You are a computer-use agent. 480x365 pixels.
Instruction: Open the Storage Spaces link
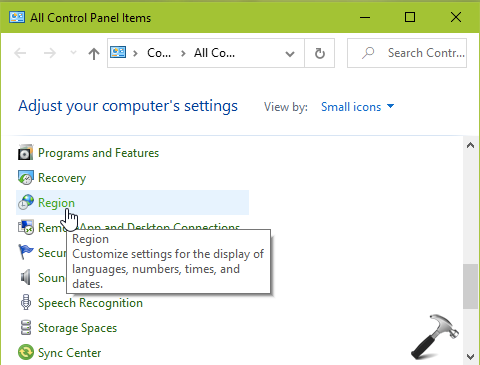pos(77,328)
